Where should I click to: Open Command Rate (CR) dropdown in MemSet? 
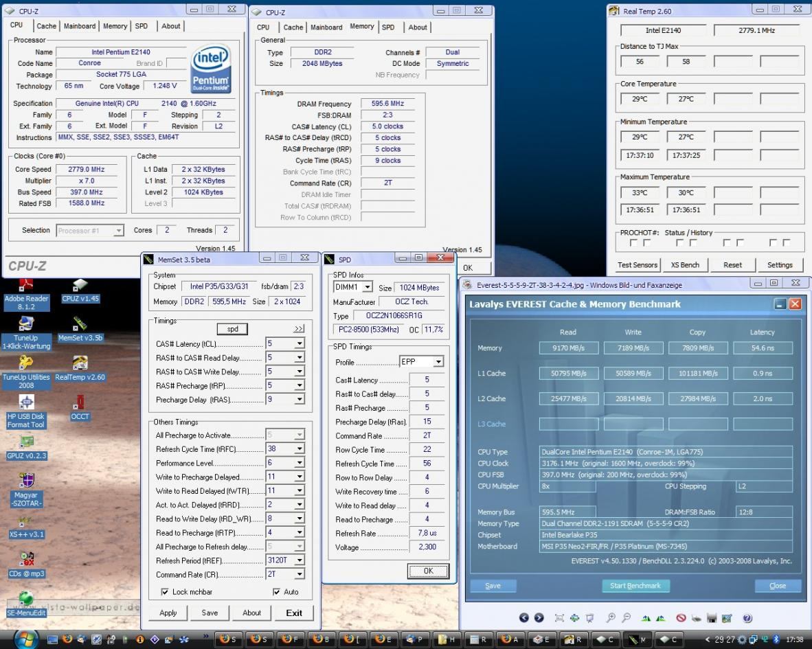(x=300, y=574)
